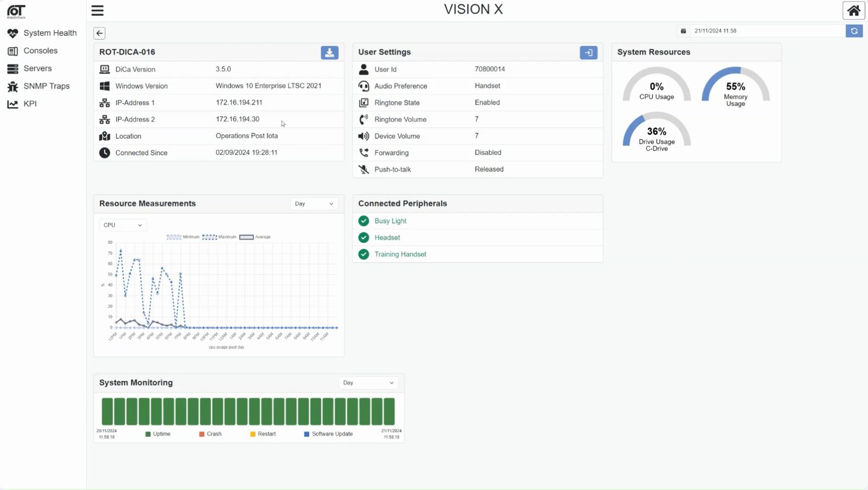Viewport: 868px width, 490px height.
Task: Click the Headset peripheral link
Action: [387, 237]
